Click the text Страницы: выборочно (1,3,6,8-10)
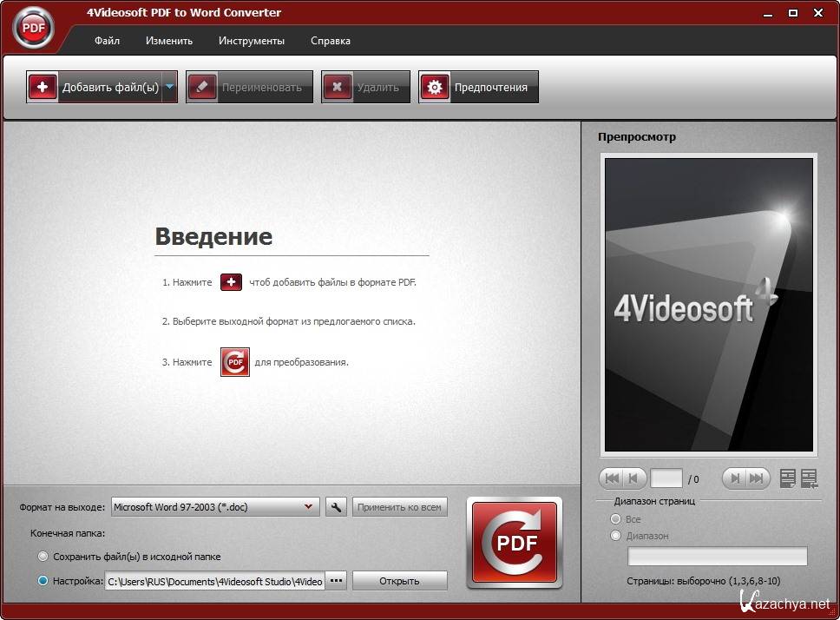840x620 pixels. [x=704, y=581]
